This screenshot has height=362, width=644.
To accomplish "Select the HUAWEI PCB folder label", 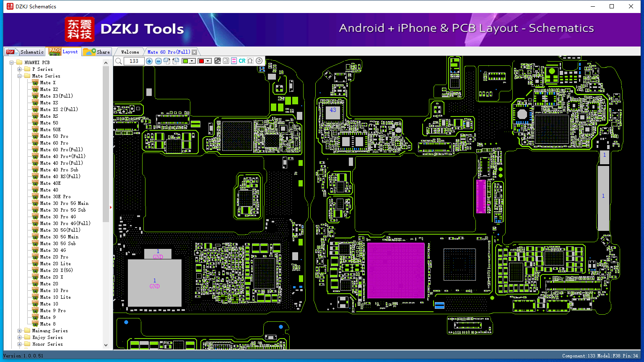I will tap(37, 63).
